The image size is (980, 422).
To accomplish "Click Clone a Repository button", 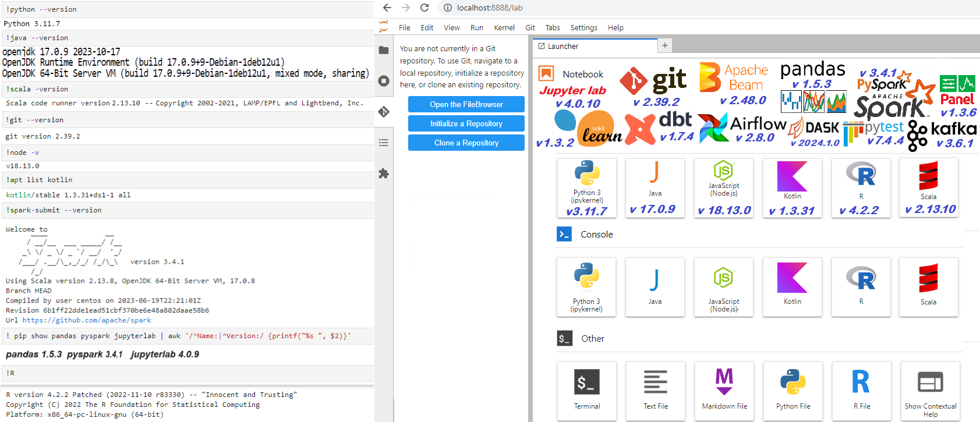I will [x=466, y=143].
